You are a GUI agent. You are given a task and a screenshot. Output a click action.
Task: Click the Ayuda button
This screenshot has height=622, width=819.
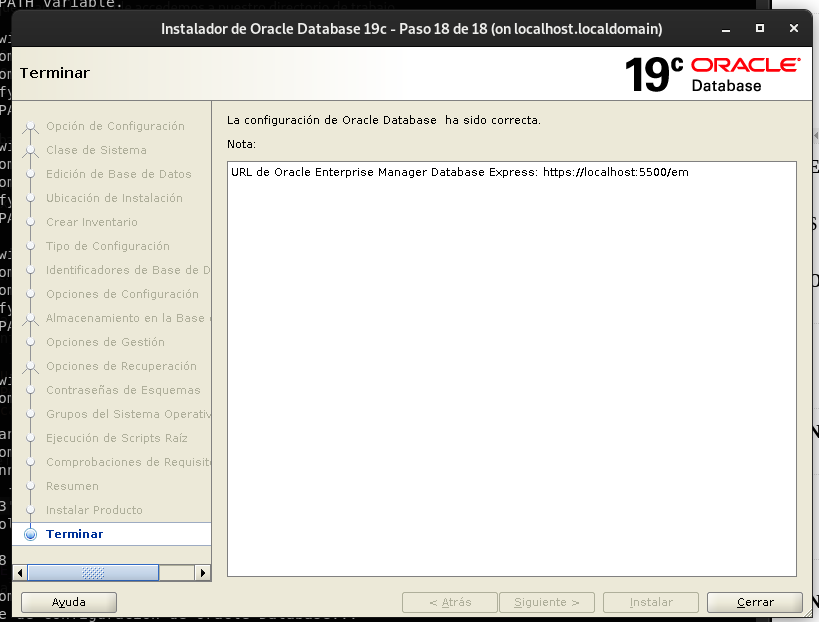[69, 602]
